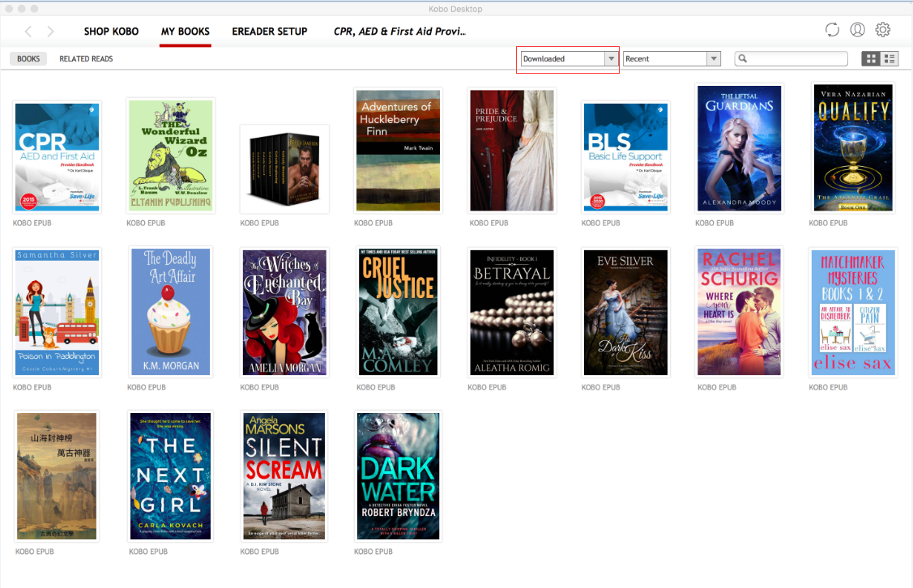Switch to the MY BOOKS tab
Image resolution: width=913 pixels, height=588 pixels.
pyautogui.click(x=186, y=31)
